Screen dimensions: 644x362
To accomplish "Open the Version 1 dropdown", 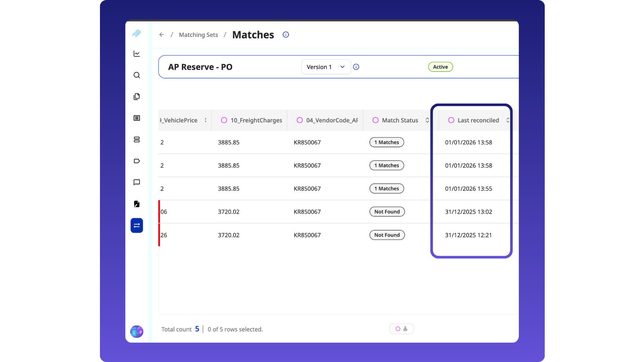I will [x=326, y=67].
